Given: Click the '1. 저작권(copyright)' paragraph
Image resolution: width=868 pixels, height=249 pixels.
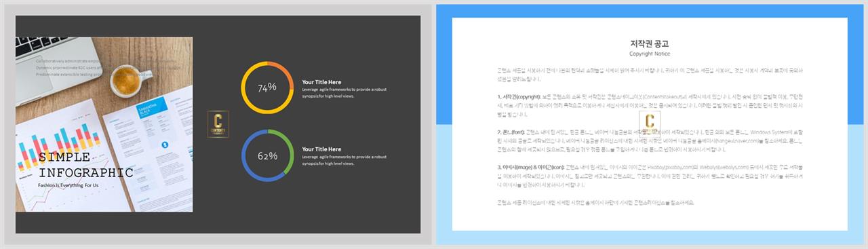Looking at the screenshot, I should click(x=650, y=106).
